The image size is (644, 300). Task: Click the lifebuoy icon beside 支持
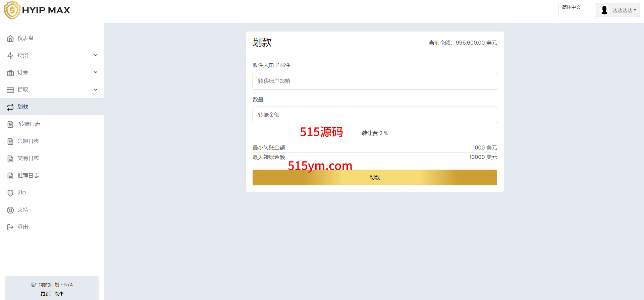(x=10, y=210)
